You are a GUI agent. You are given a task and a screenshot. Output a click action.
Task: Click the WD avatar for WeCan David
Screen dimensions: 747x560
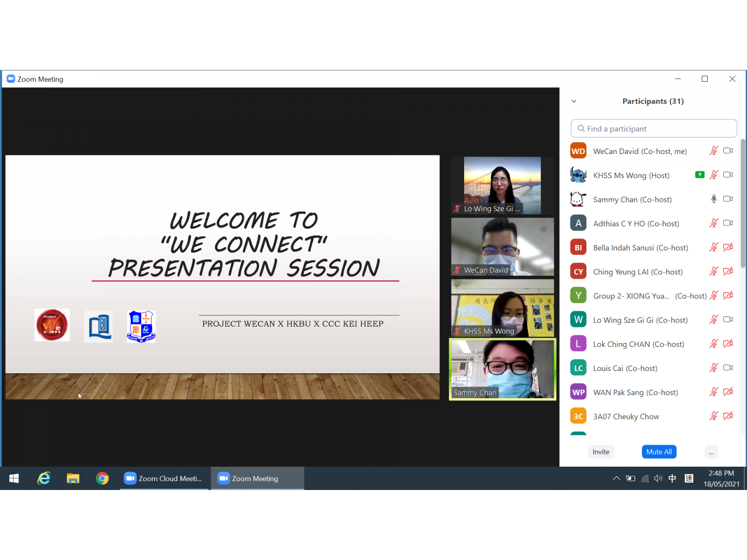coord(578,151)
